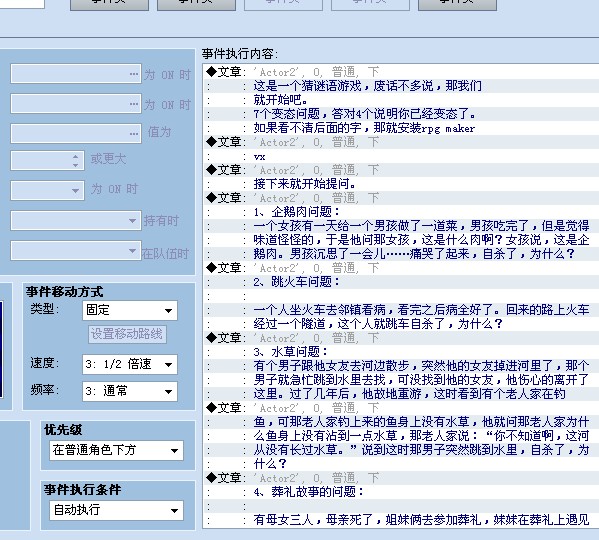Image resolution: width=599 pixels, height=540 pixels.
Task: Select the line 这是一个猜谜语游戏
Action: [x=401, y=86]
